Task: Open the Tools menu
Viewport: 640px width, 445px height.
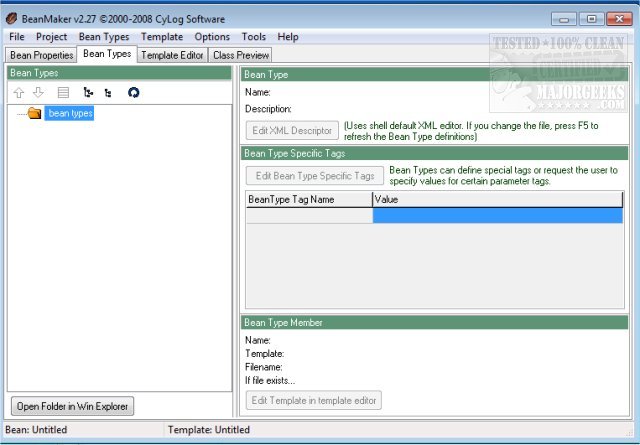Action: click(x=253, y=37)
